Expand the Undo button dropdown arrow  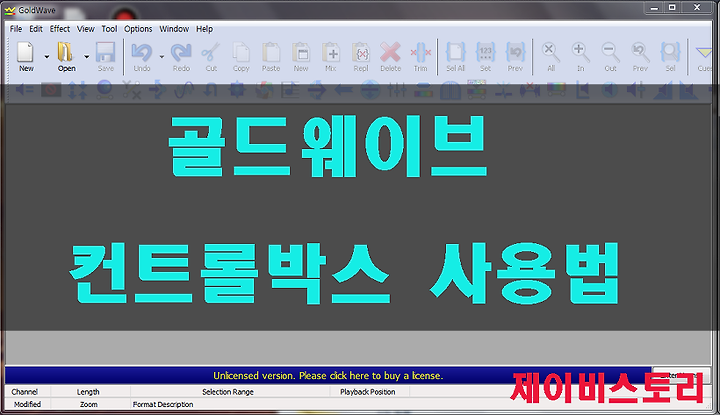pyautogui.click(x=162, y=57)
